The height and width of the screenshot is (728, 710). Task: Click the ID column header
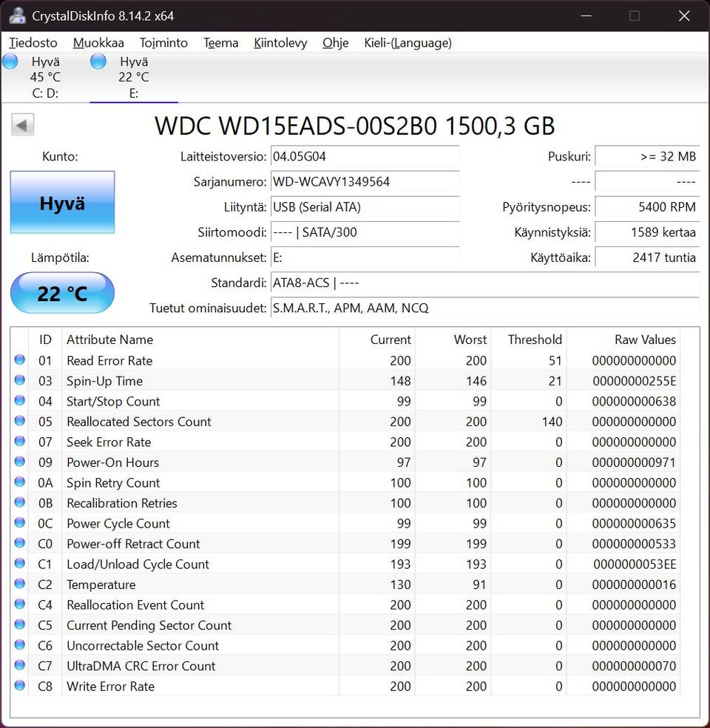(x=45, y=340)
